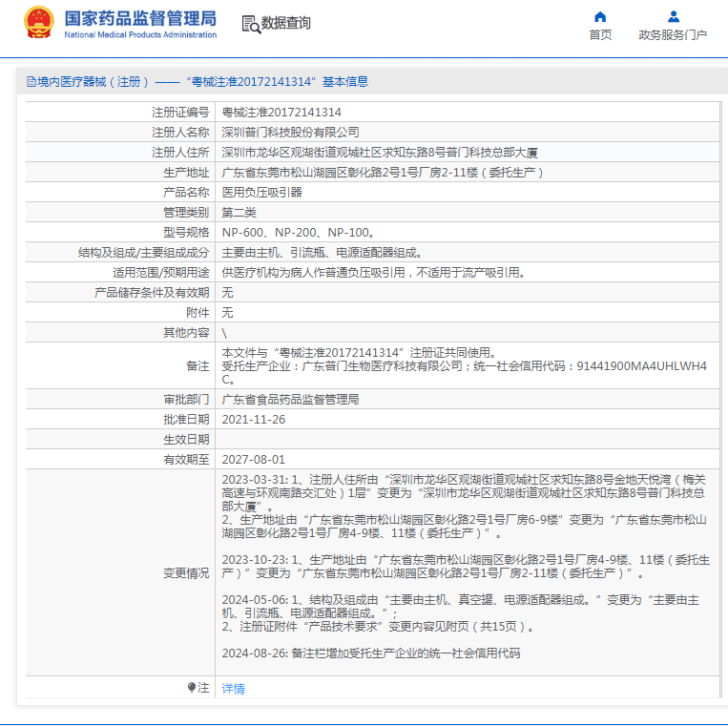The height and width of the screenshot is (726, 728).
Task: Select 2024-08-26 change entry text
Action: pyautogui.click(x=371, y=653)
